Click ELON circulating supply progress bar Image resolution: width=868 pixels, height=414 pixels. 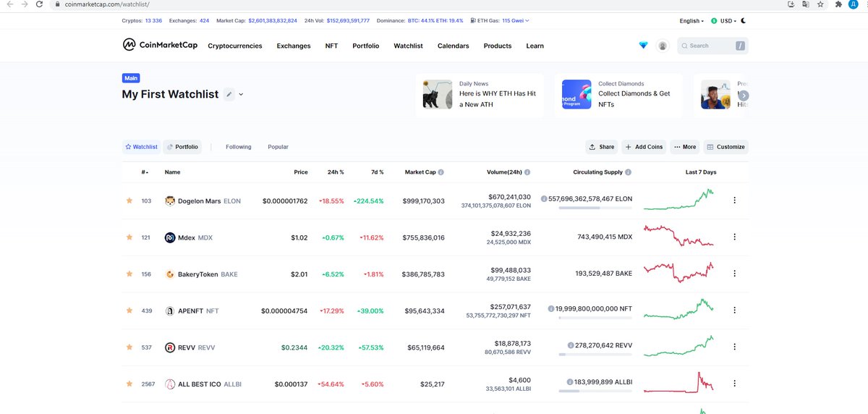(595, 208)
